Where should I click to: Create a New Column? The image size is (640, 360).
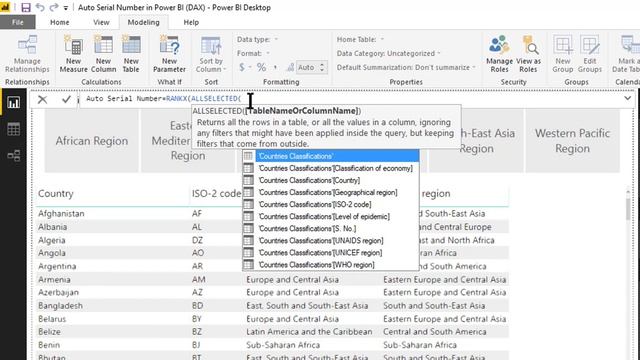[x=103, y=54]
